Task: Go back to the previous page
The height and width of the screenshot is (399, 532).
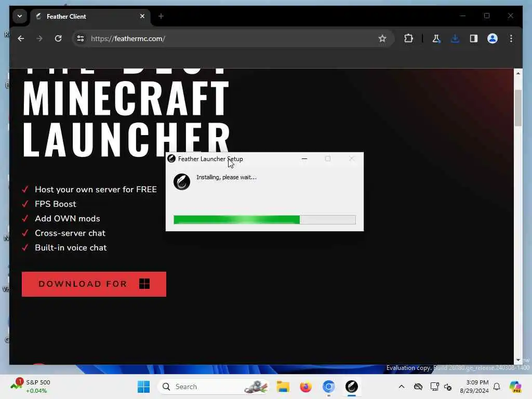Action: [21, 38]
